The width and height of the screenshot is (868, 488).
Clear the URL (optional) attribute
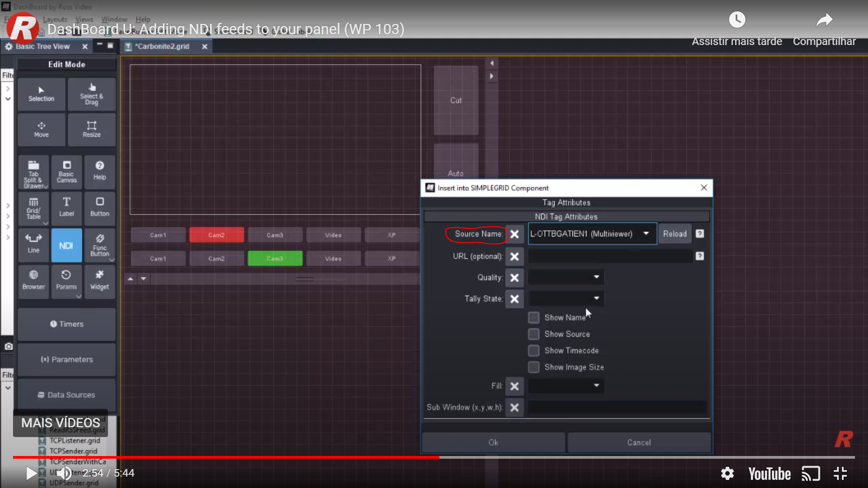coord(514,256)
